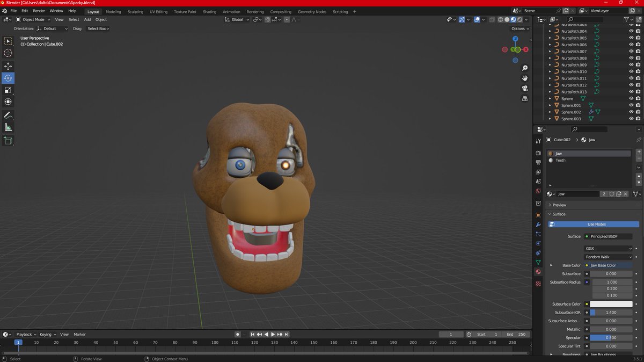Remove material slot with minus button

(x=639, y=159)
